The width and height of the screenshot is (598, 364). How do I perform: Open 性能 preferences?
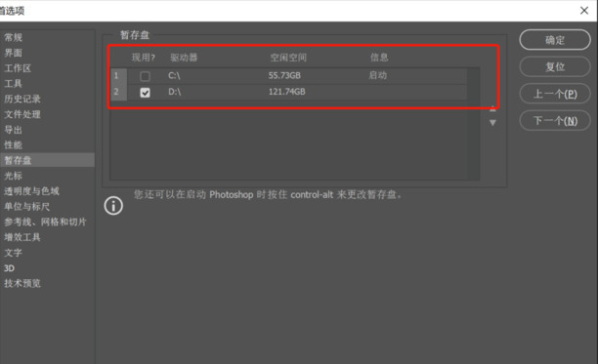[x=14, y=145]
